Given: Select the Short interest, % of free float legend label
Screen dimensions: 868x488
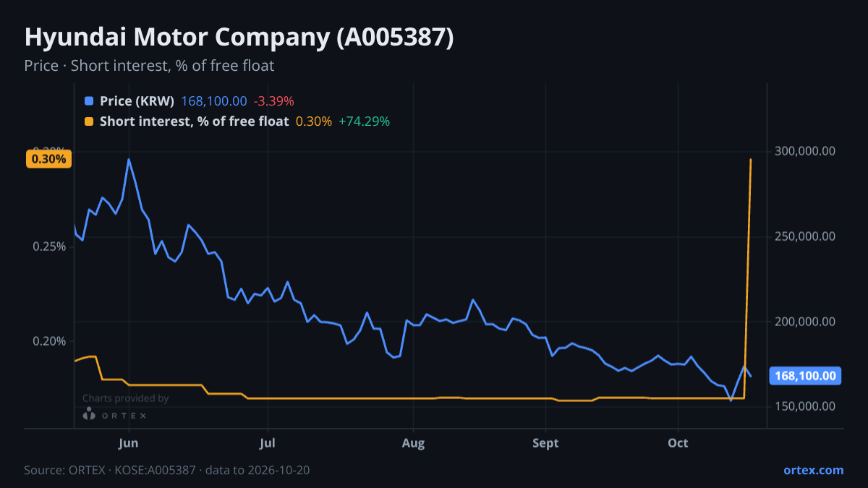Looking at the screenshot, I should (195, 121).
